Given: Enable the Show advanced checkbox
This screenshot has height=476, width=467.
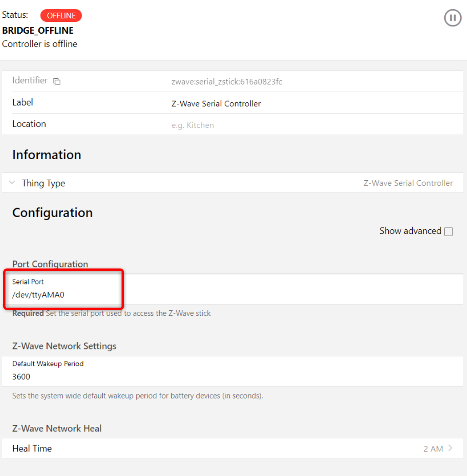Looking at the screenshot, I should tap(448, 232).
